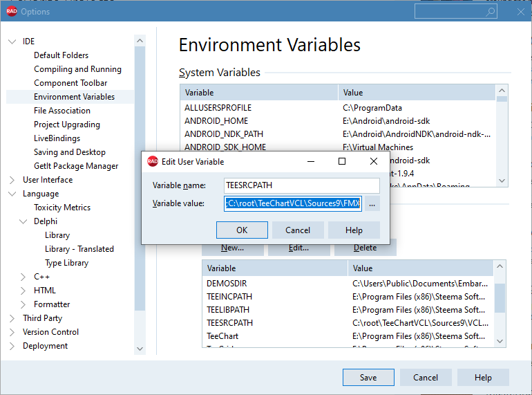This screenshot has width=532, height=395.
Task: Select Toxicity Metrics tree item
Action: (62, 208)
